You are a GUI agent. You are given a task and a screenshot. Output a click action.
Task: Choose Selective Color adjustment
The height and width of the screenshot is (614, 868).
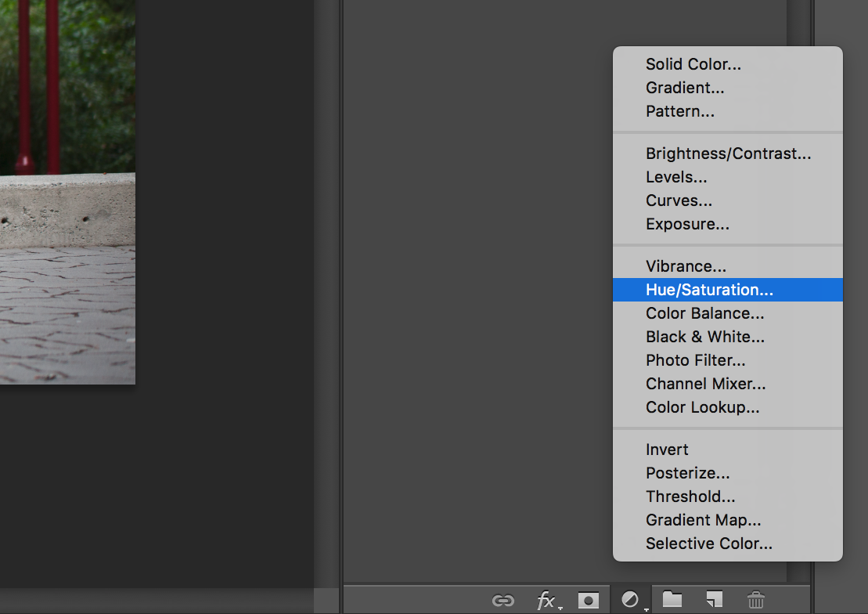click(708, 544)
